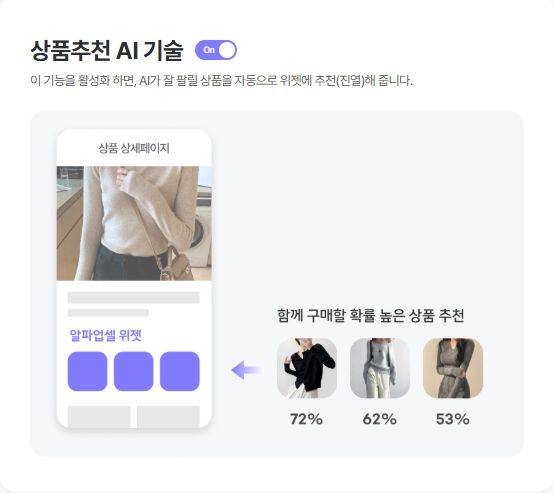Click the short gray placeholder bar

pos(108,313)
